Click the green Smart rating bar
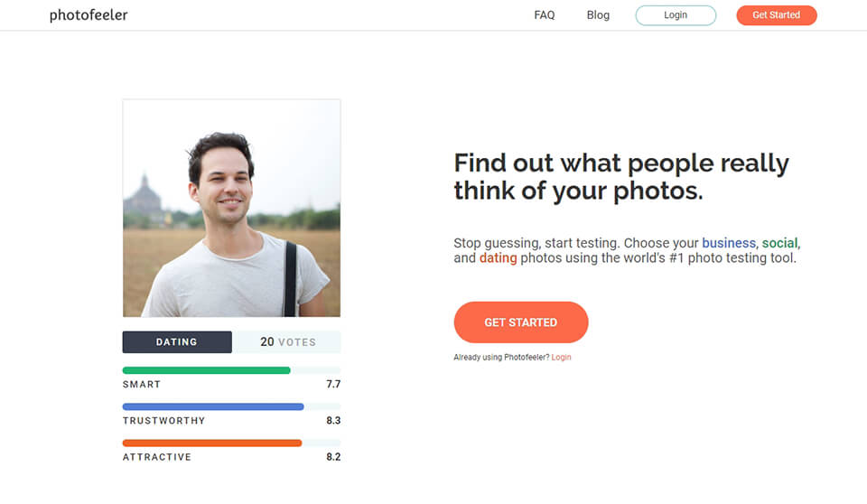This screenshot has height=504, width=867. coord(206,370)
